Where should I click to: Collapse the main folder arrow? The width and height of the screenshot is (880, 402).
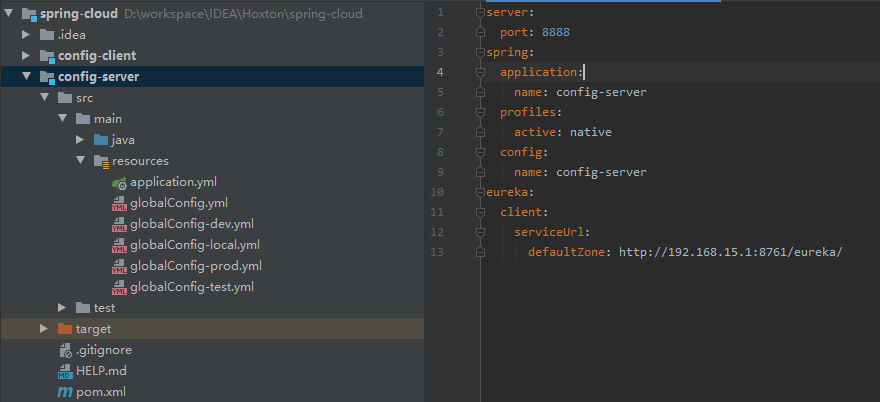coord(62,118)
